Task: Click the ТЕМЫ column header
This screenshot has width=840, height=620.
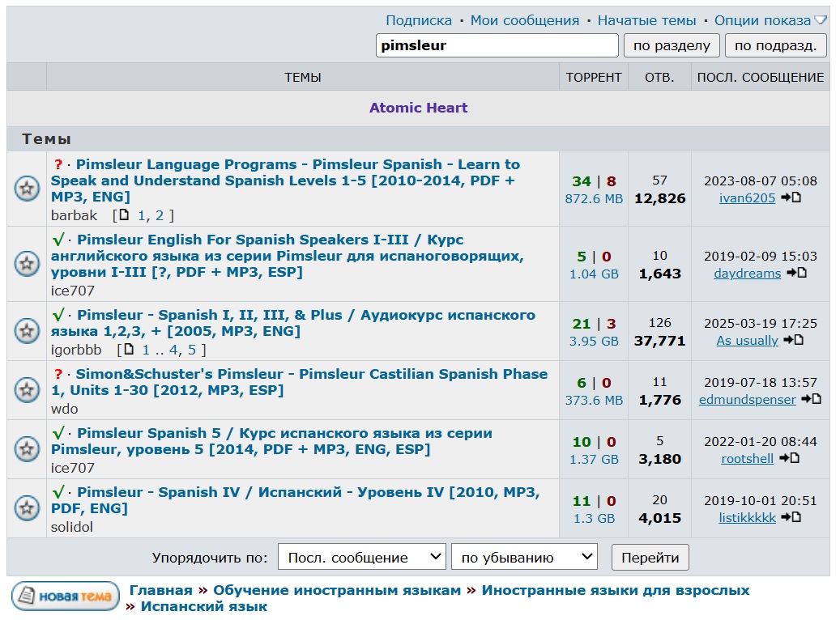Action: tap(303, 77)
